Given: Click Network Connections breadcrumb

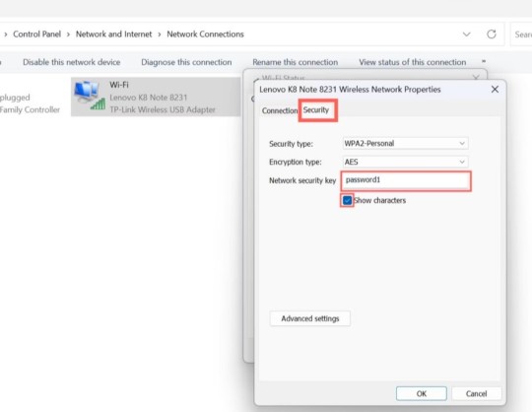Looking at the screenshot, I should 205,34.
